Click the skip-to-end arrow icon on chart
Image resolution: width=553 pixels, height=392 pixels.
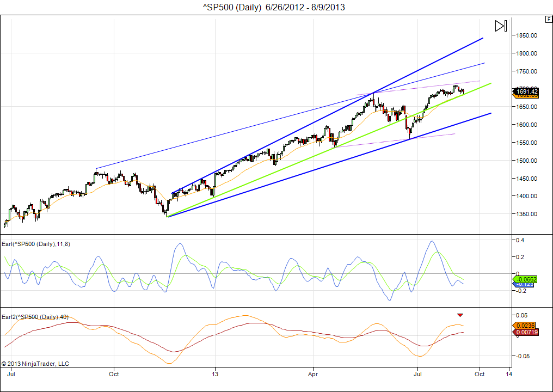(501, 26)
